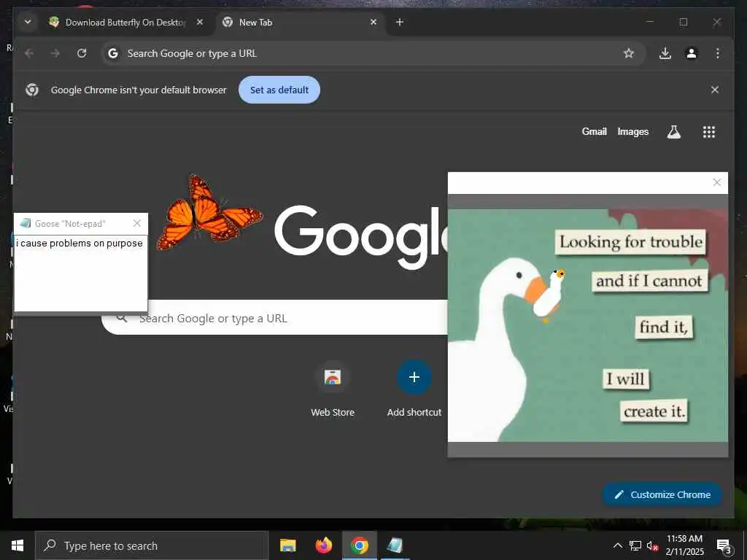Click text 'i cause problems on purpose'
This screenshot has width=747, height=560.
click(79, 244)
